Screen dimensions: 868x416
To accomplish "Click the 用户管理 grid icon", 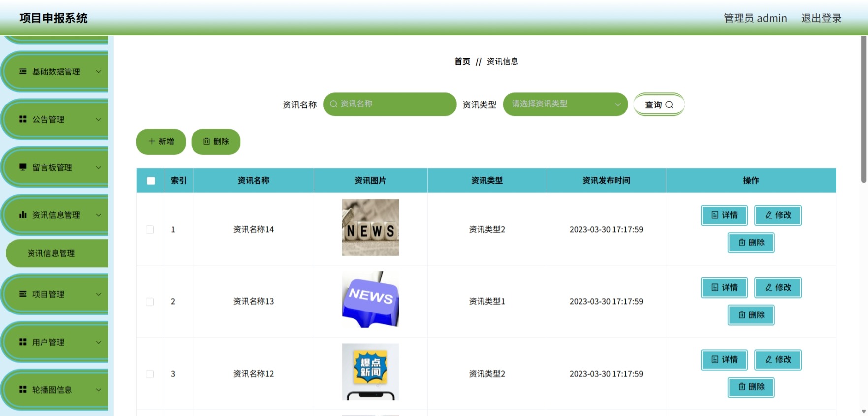I will pos(23,342).
